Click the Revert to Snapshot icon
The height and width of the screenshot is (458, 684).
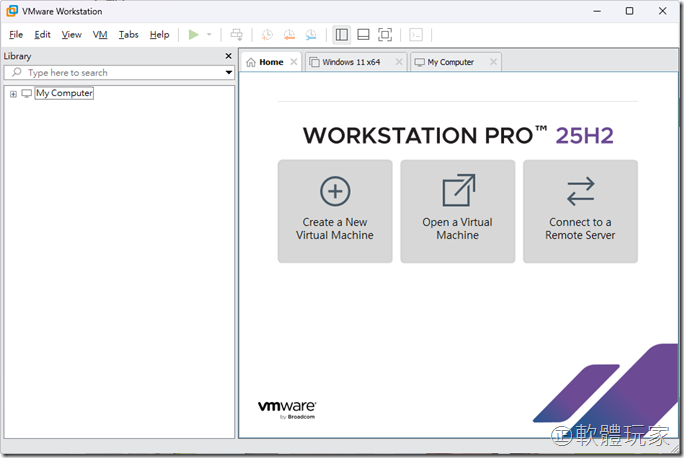(289, 34)
